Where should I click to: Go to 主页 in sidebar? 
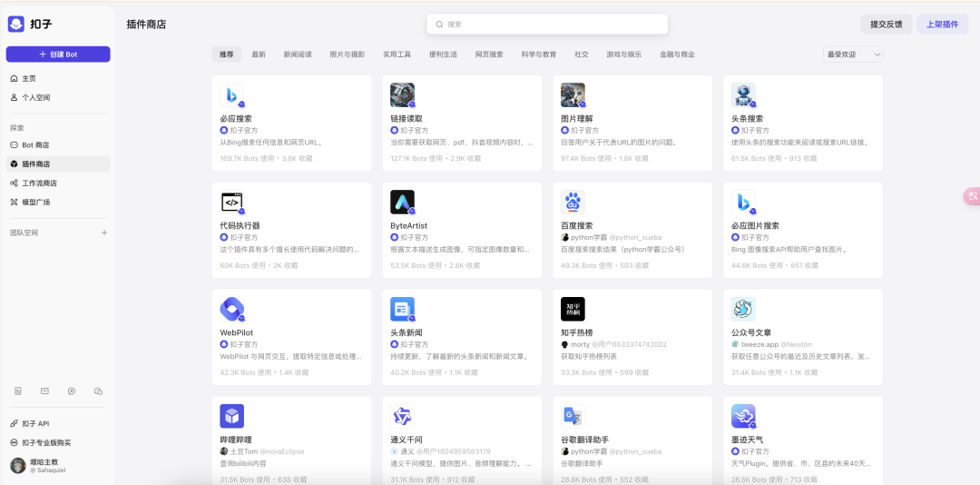click(x=58, y=78)
